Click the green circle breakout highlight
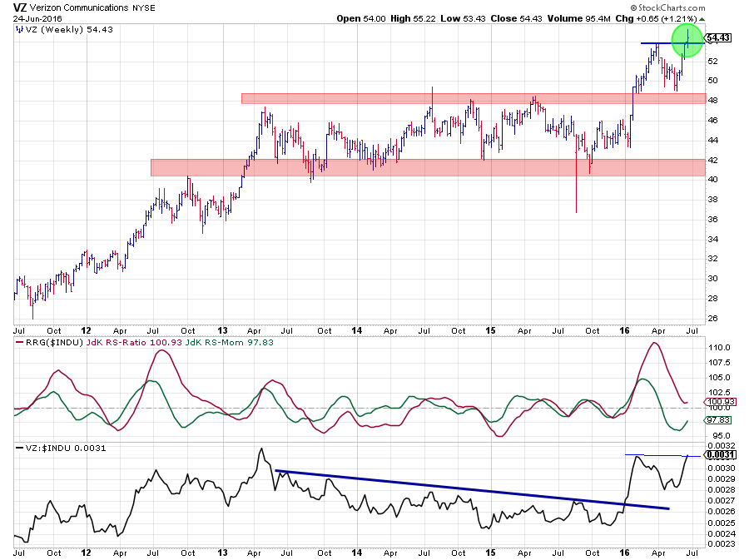Image resolution: width=749 pixels, height=560 pixels. 688,41
